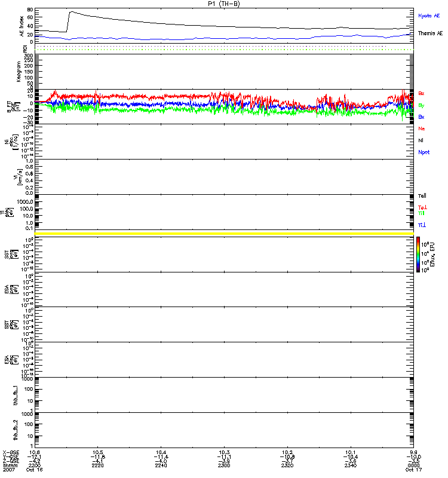Click the Themis AE legend label

point(429,34)
